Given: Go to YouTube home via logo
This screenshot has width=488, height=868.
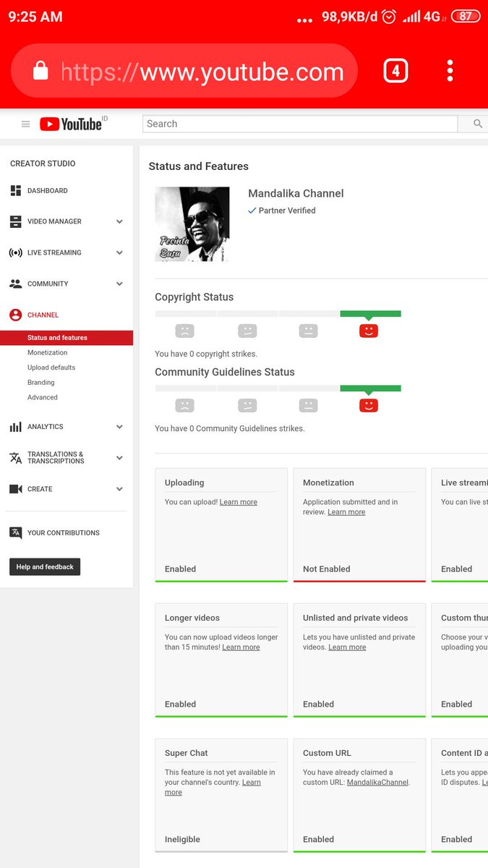Looking at the screenshot, I should pos(71,124).
